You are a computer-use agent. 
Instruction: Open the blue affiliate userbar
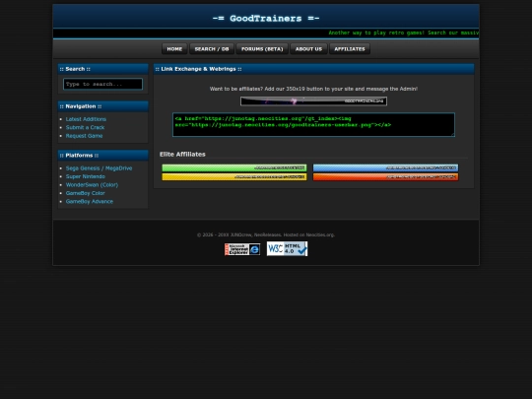(385, 167)
